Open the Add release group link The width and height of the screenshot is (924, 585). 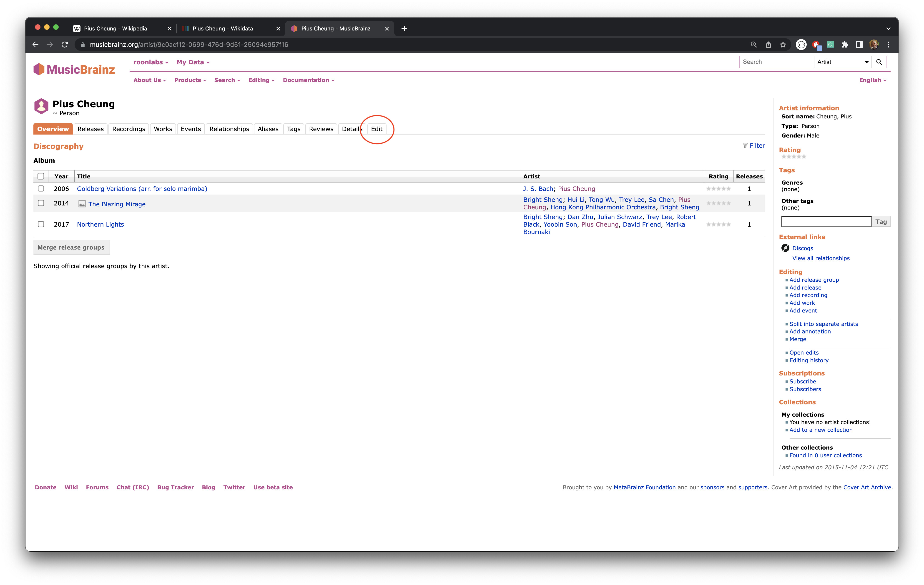[x=814, y=280]
